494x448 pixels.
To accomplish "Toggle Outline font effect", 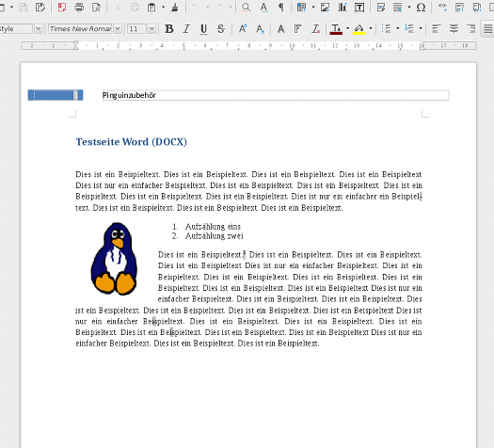I will click(x=297, y=29).
